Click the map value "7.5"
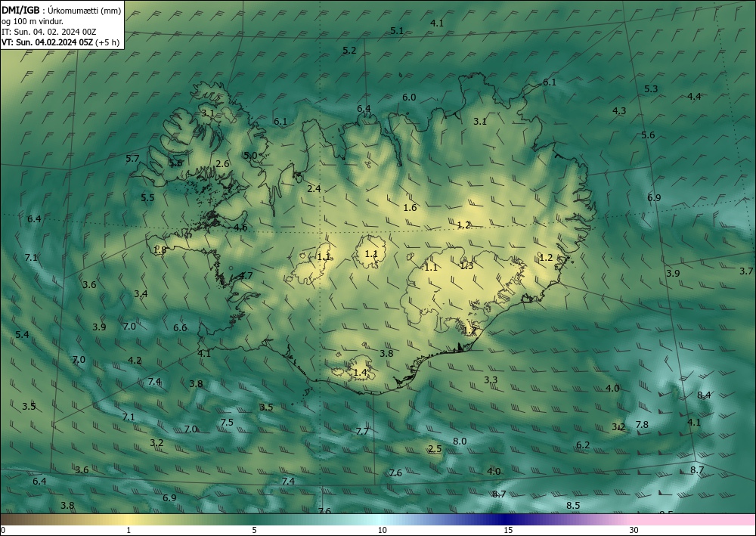Screen dimensions: 756x536 coord(227,423)
